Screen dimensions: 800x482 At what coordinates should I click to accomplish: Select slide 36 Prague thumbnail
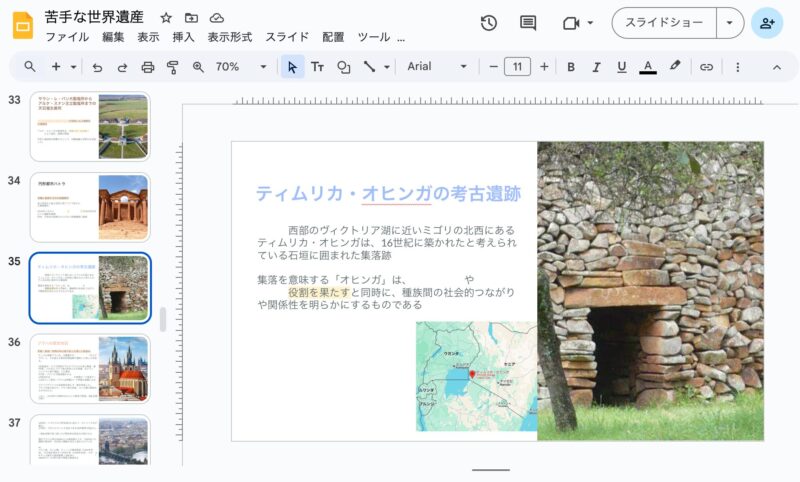click(x=90, y=368)
